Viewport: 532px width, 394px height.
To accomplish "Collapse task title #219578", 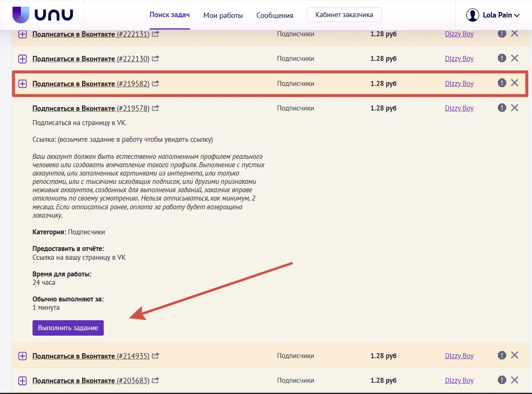I will pyautogui.click(x=91, y=108).
